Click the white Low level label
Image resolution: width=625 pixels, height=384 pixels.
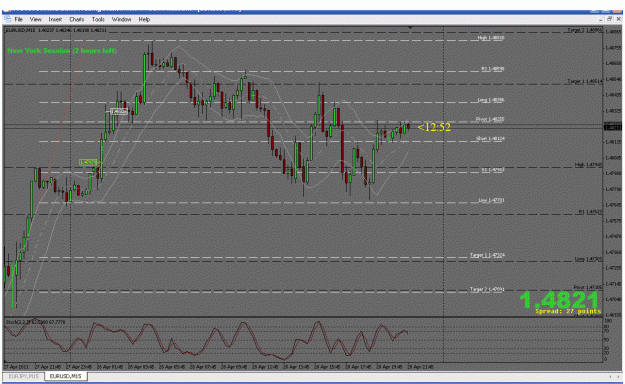click(491, 200)
